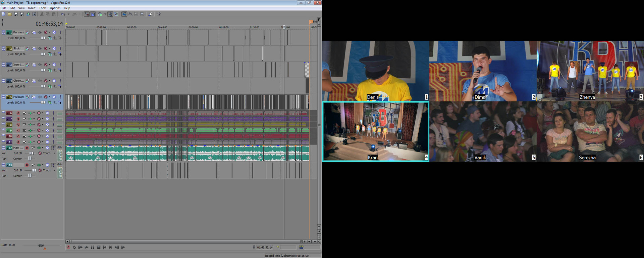Click Play From Start button

coord(80,247)
